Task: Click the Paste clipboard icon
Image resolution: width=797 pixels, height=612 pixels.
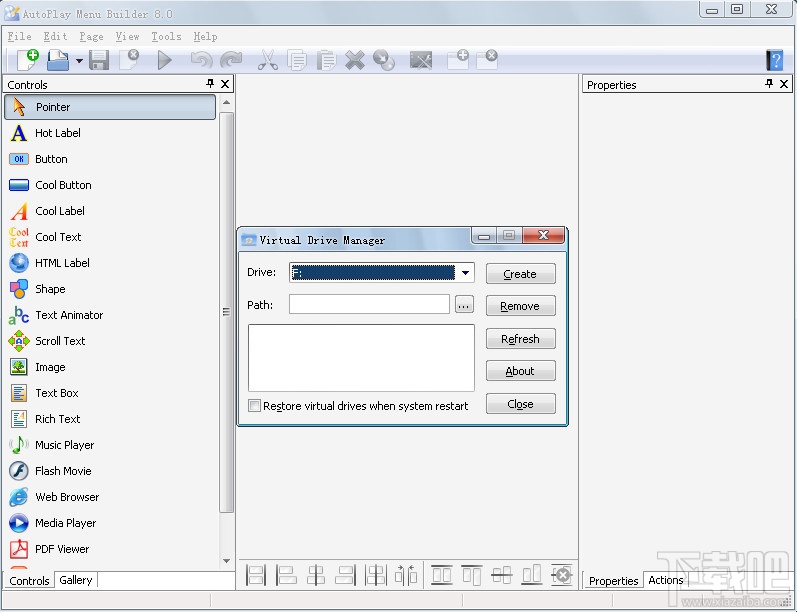Action: pos(326,60)
